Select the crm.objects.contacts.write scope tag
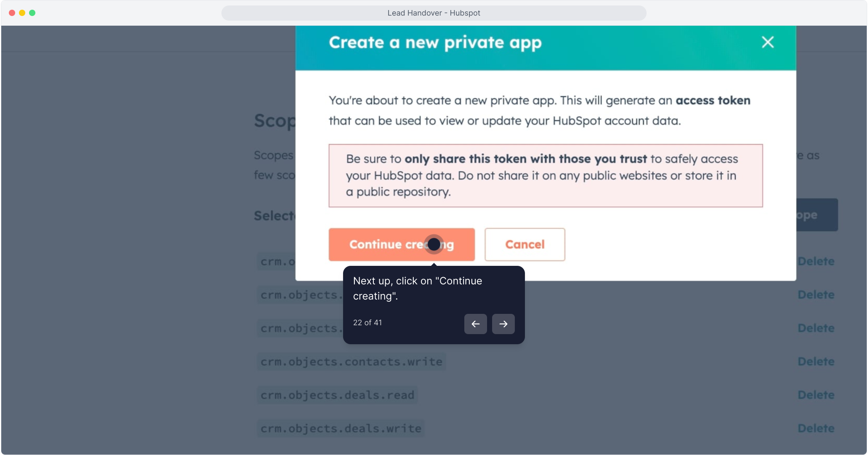 pyautogui.click(x=351, y=361)
